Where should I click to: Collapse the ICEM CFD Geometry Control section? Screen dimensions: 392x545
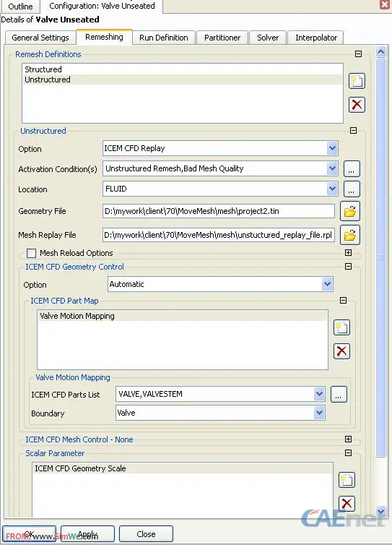[348, 266]
